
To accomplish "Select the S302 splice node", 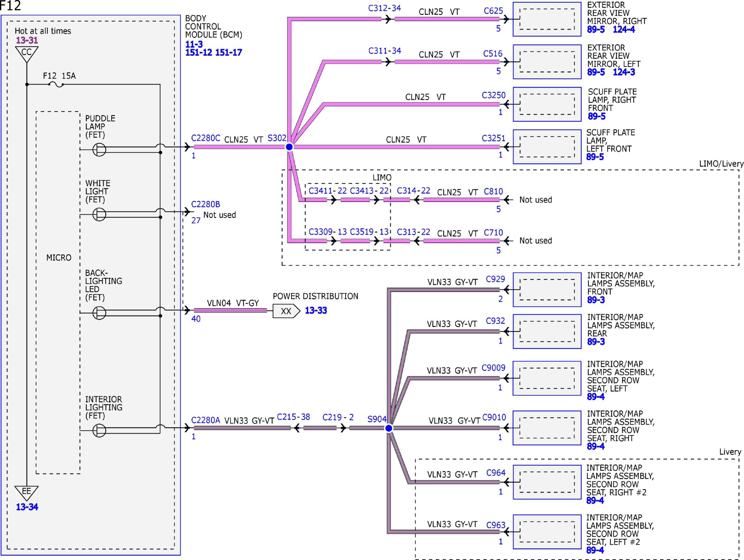I will click(289, 147).
